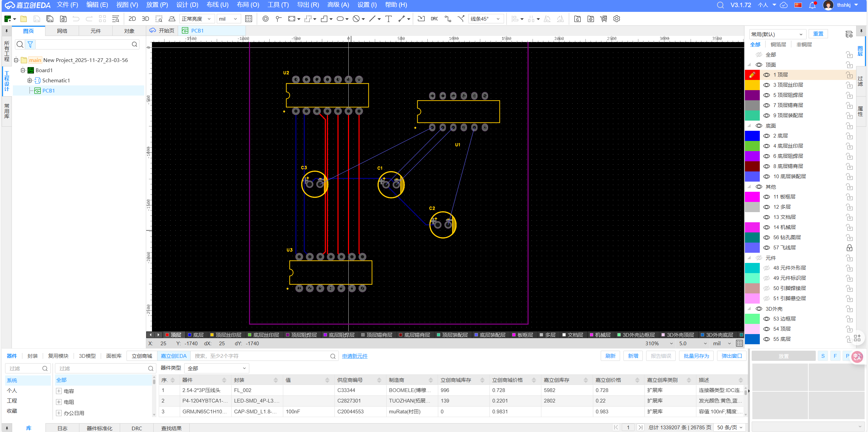Click the measure dimension tool
Image resolution: width=868 pixels, height=432 pixels.
click(x=402, y=19)
